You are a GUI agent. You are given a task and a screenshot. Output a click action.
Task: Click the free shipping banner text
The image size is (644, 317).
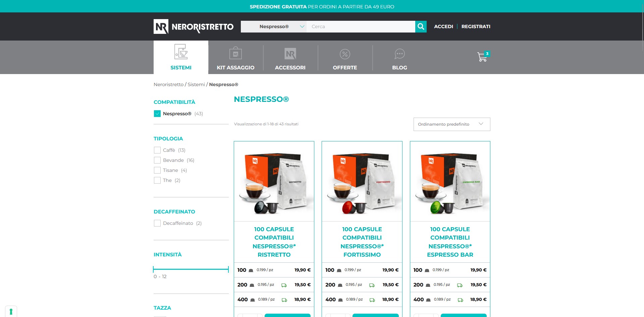[322, 7]
